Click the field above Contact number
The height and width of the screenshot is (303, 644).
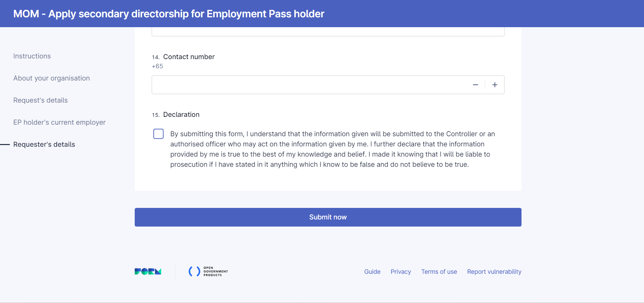(328, 31)
